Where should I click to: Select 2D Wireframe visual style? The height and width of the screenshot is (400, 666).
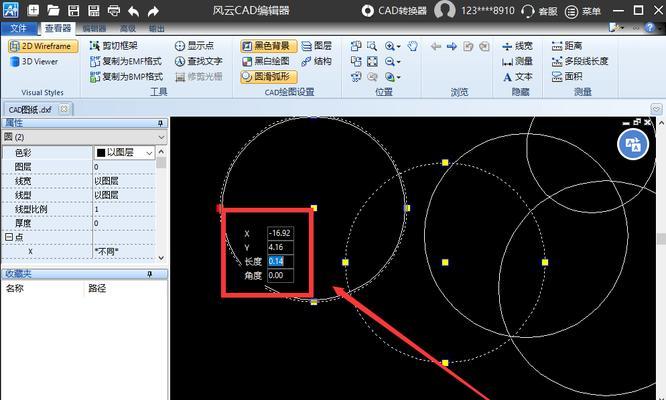pyautogui.click(x=43, y=46)
